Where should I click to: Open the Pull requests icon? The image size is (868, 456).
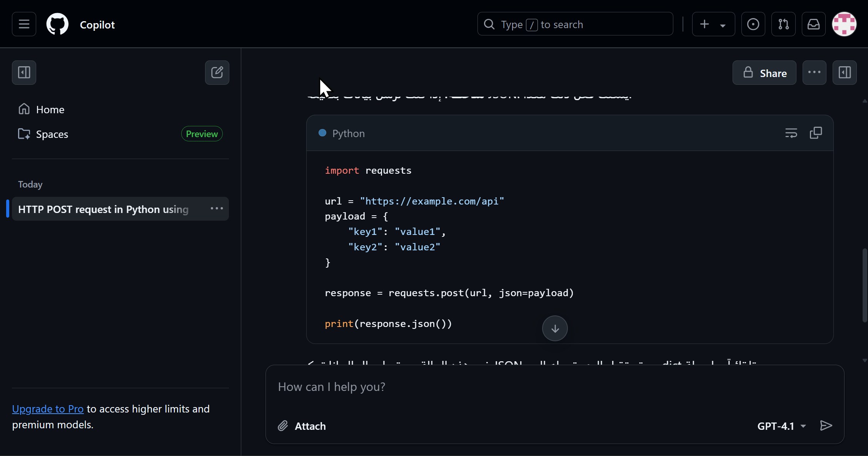tap(783, 24)
